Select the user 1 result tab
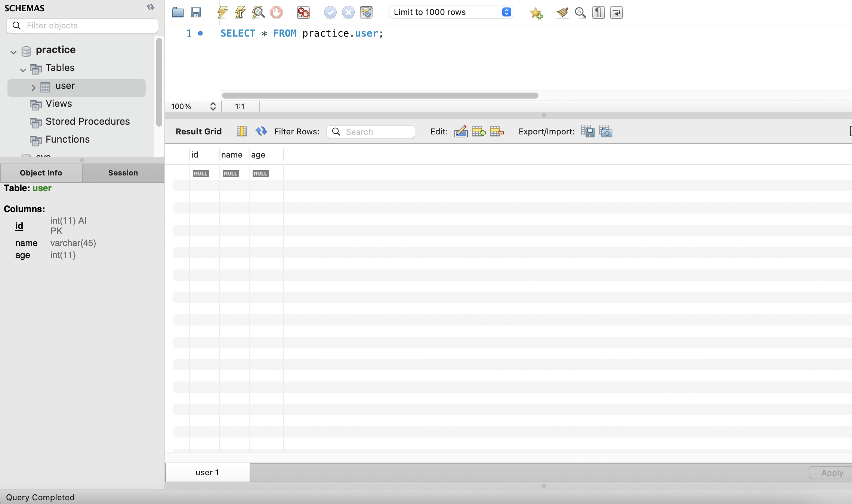The width and height of the screenshot is (852, 504). (207, 472)
